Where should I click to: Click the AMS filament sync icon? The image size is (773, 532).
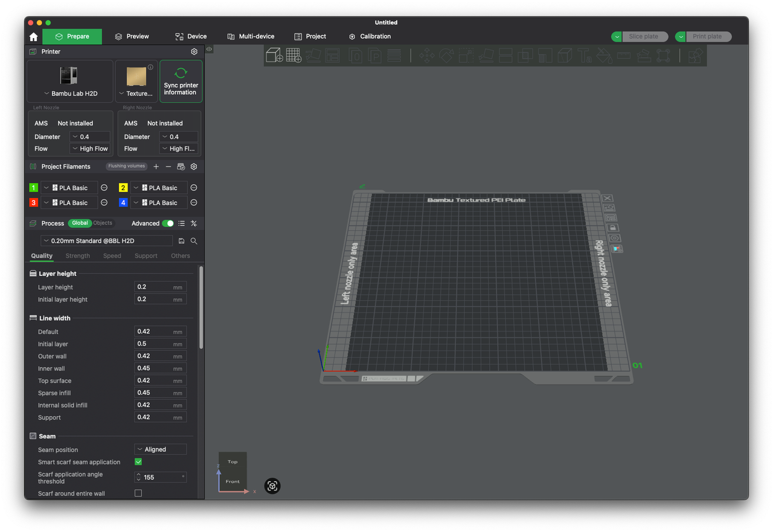coord(181,167)
